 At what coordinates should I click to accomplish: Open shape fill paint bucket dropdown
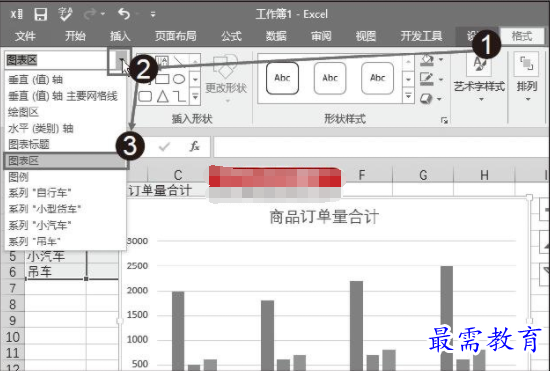pyautogui.click(x=441, y=60)
